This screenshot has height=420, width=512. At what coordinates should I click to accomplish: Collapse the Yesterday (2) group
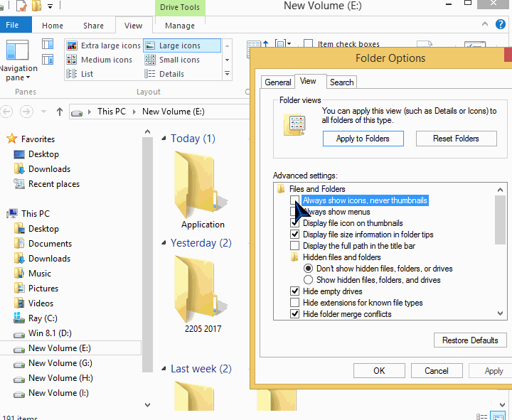pos(164,243)
